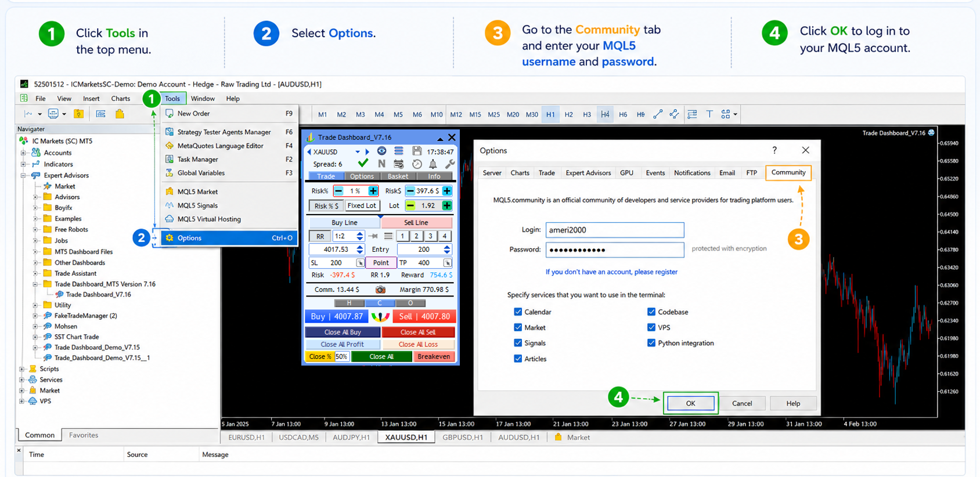This screenshot has height=477, width=980.
Task: Switch to the Expert Advisors tab in Options
Action: [588, 173]
